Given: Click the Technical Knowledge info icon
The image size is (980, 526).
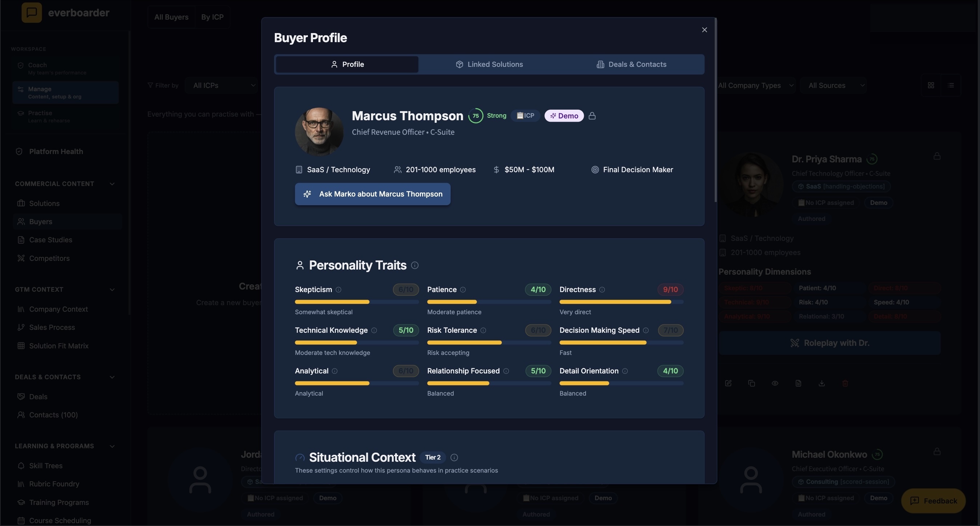Looking at the screenshot, I should point(374,330).
